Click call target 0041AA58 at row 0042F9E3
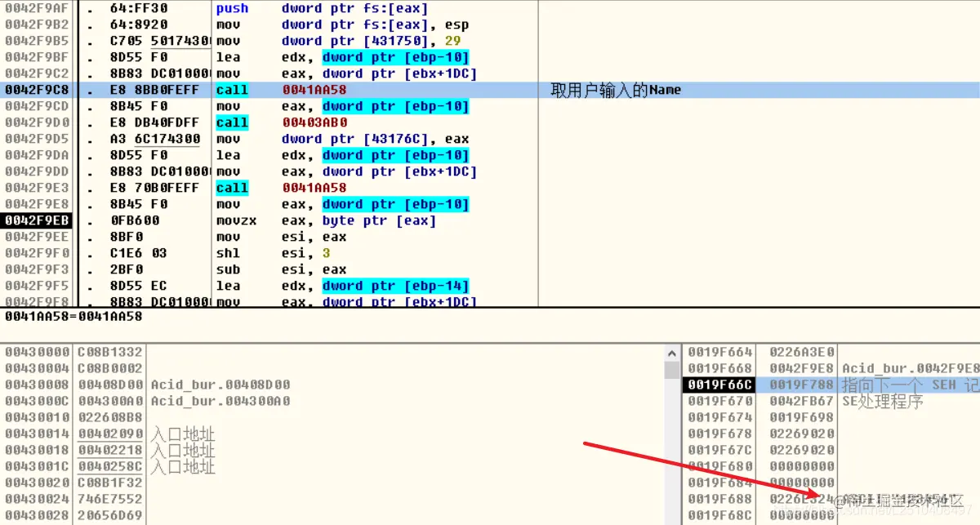 (314, 188)
